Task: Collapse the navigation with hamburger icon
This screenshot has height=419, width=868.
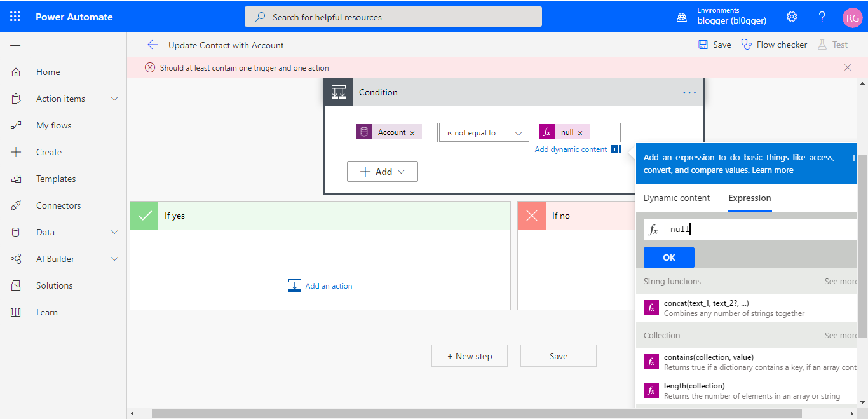Action: click(x=15, y=45)
